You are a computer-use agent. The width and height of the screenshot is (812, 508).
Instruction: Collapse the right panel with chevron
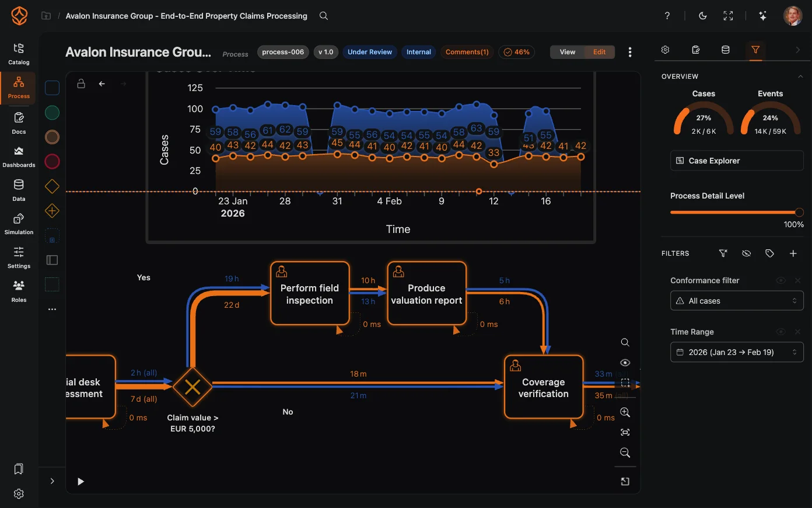tap(797, 50)
